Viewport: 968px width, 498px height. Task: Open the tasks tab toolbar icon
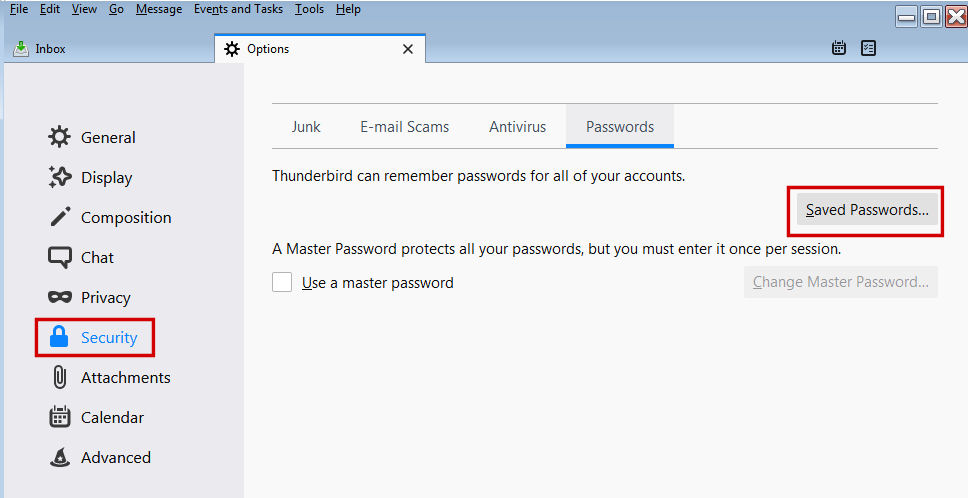(x=868, y=48)
